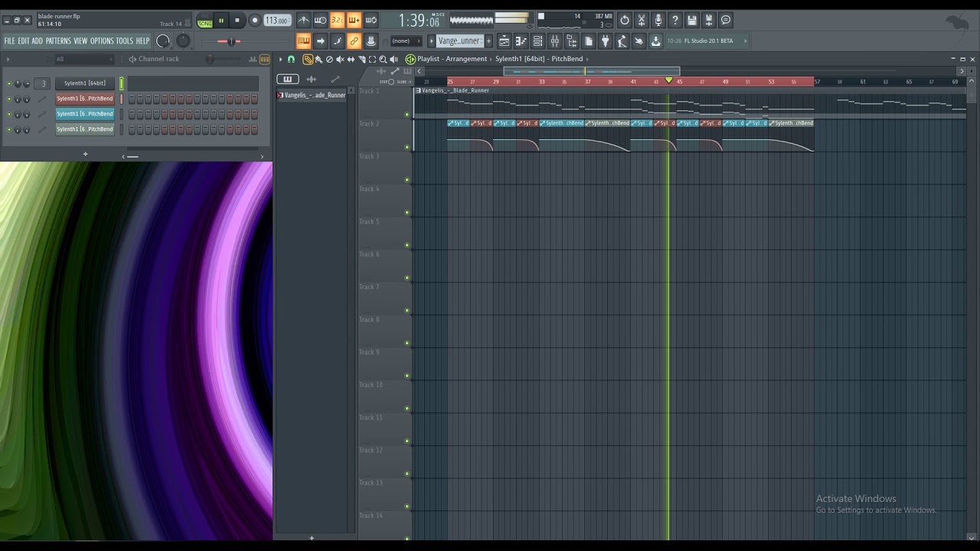Screen dimensions: 980x551
Task: Open the Channel rack view icon
Action: pos(537,41)
